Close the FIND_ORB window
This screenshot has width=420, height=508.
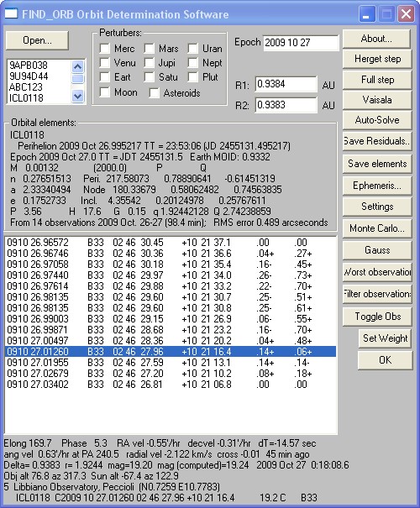tap(406, 14)
